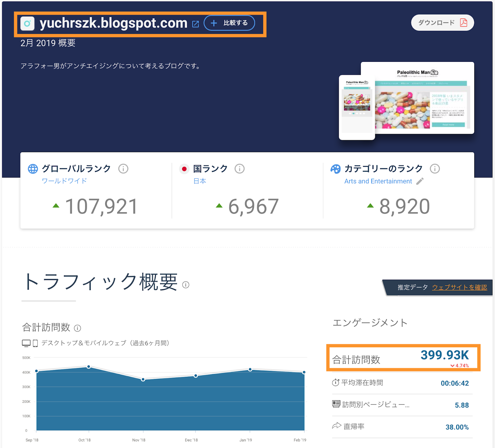Click country rank value 6,967
Viewport: 495px width, 448px height.
253,206
